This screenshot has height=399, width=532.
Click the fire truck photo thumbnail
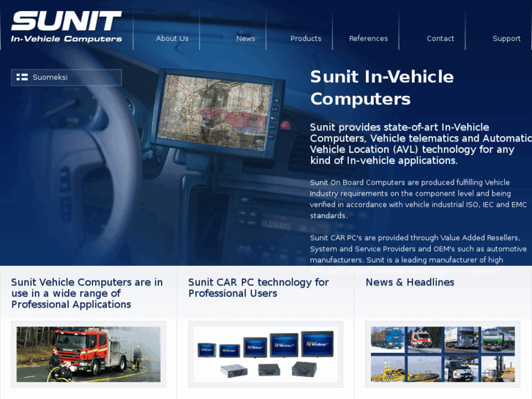pyautogui.click(x=89, y=354)
